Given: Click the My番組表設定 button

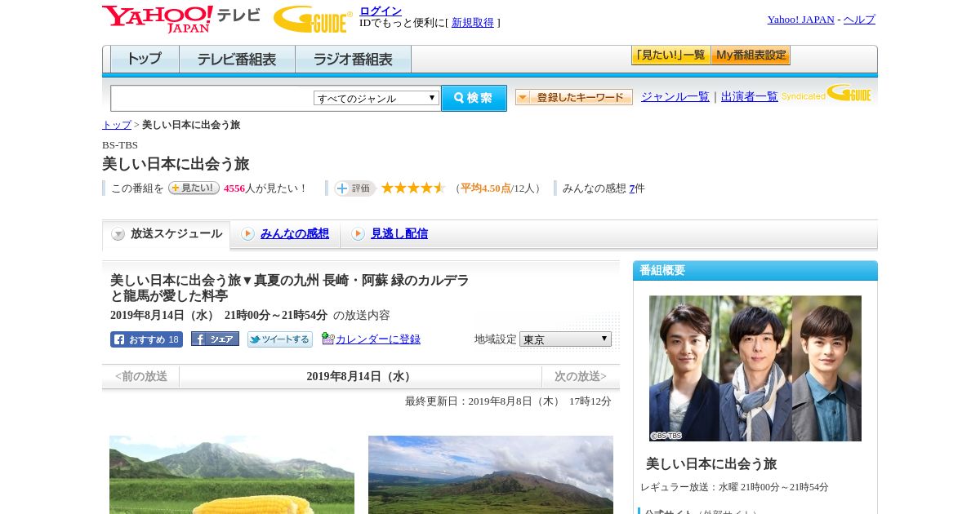Looking at the screenshot, I should pos(751,55).
